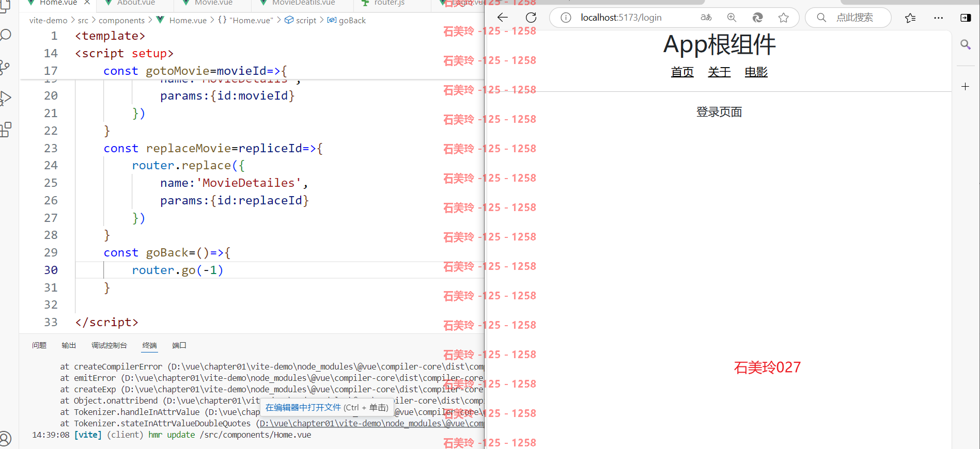Click the swirl icon in address bar

(757, 18)
